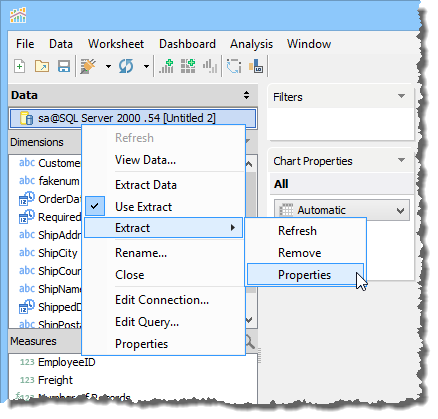Click the New Workbook toolbar icon
This screenshot has width=438, height=419.
tap(20, 66)
